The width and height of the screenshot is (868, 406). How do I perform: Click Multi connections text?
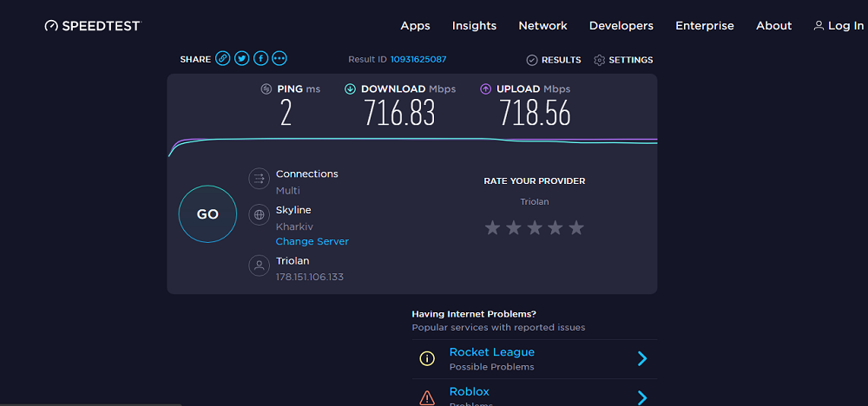(288, 191)
